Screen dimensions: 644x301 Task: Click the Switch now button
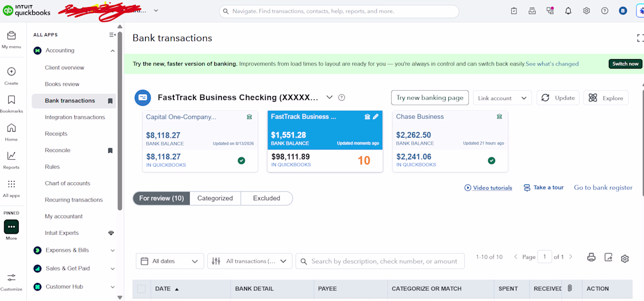[x=625, y=64]
